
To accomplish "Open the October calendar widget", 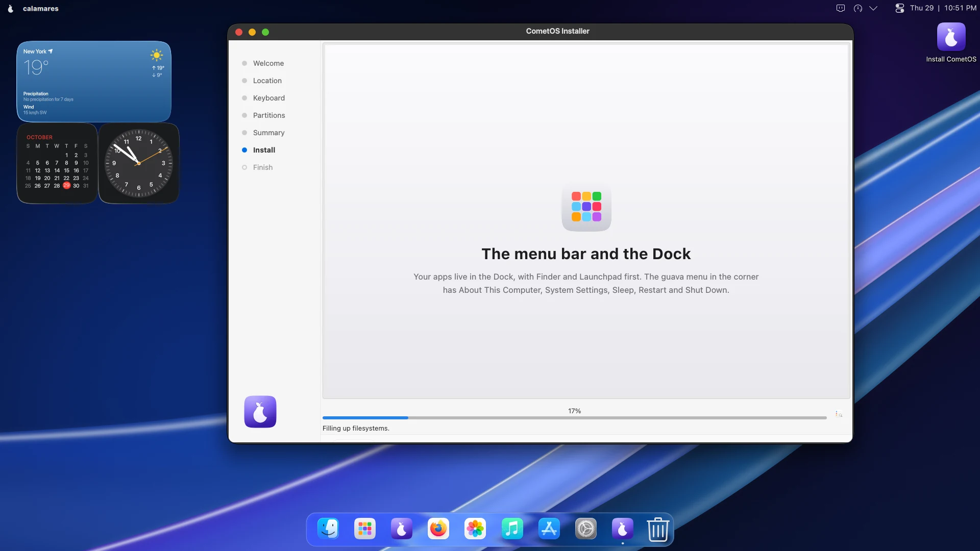I will pyautogui.click(x=57, y=163).
